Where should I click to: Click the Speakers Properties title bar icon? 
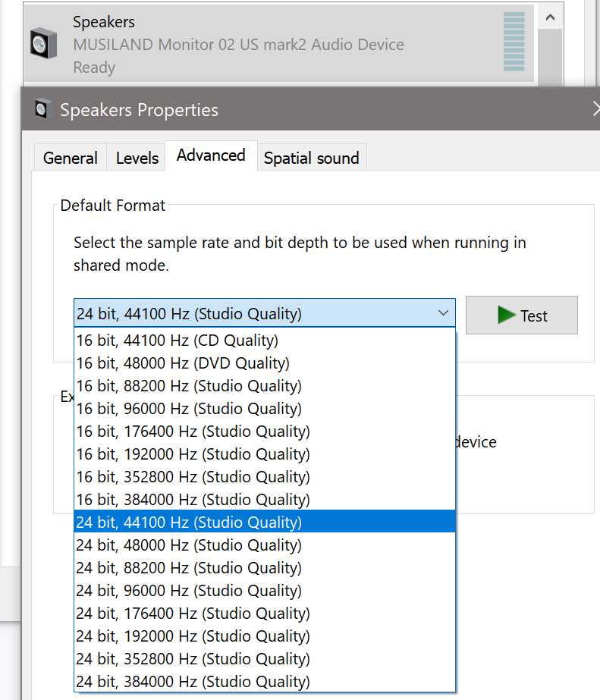click(43, 110)
